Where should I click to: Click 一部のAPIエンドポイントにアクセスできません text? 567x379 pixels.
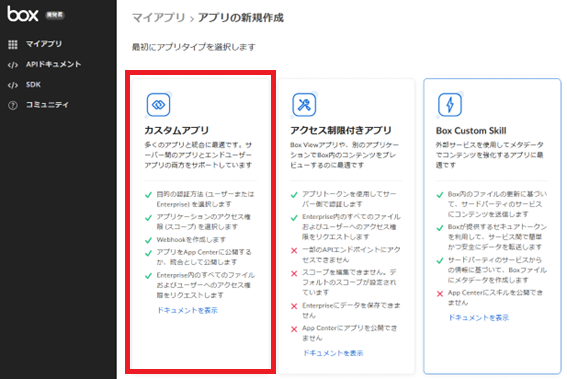[351, 255]
